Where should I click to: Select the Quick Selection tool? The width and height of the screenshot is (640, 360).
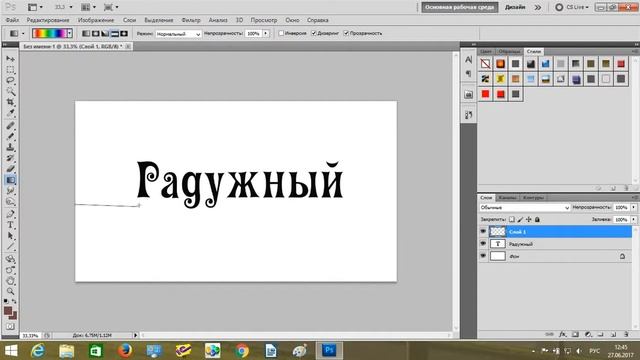10,91
